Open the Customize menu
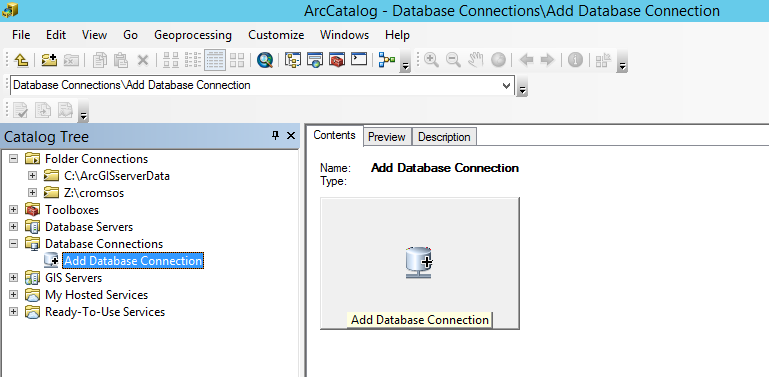Screen dimensions: 769x377 point(276,35)
